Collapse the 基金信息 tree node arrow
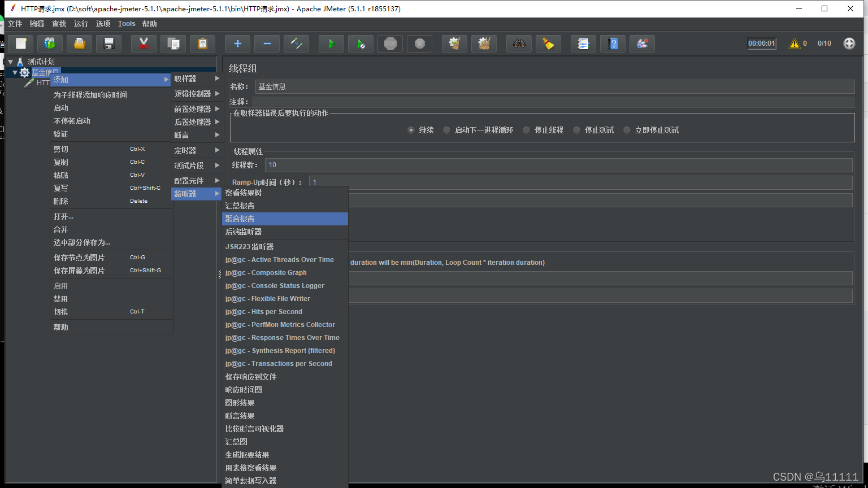The width and height of the screenshot is (868, 488). click(15, 72)
